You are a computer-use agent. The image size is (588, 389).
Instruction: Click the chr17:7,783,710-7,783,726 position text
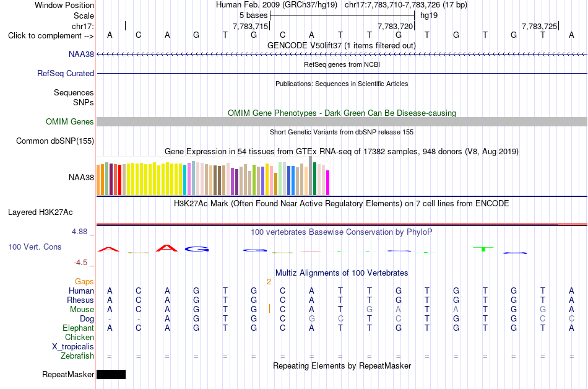(406, 5)
